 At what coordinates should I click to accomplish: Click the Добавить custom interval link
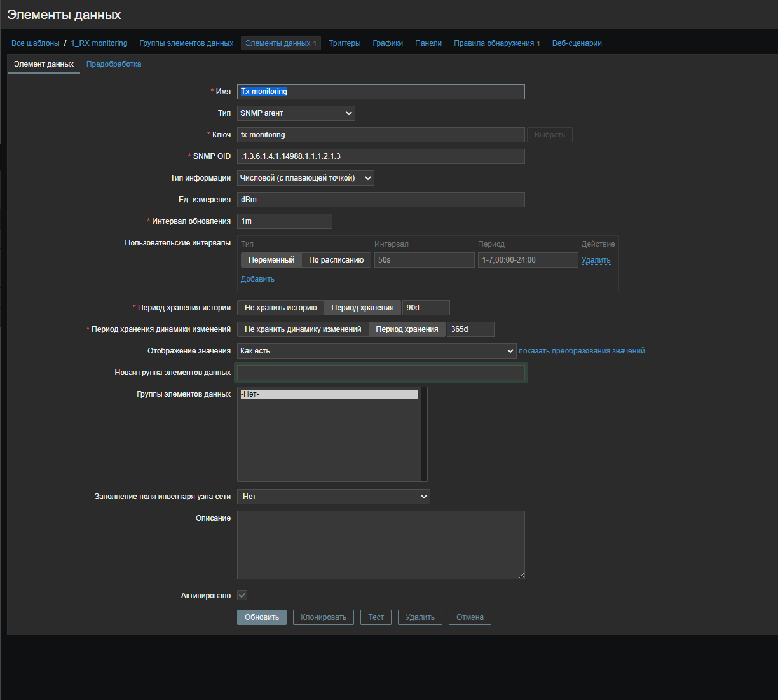click(257, 279)
